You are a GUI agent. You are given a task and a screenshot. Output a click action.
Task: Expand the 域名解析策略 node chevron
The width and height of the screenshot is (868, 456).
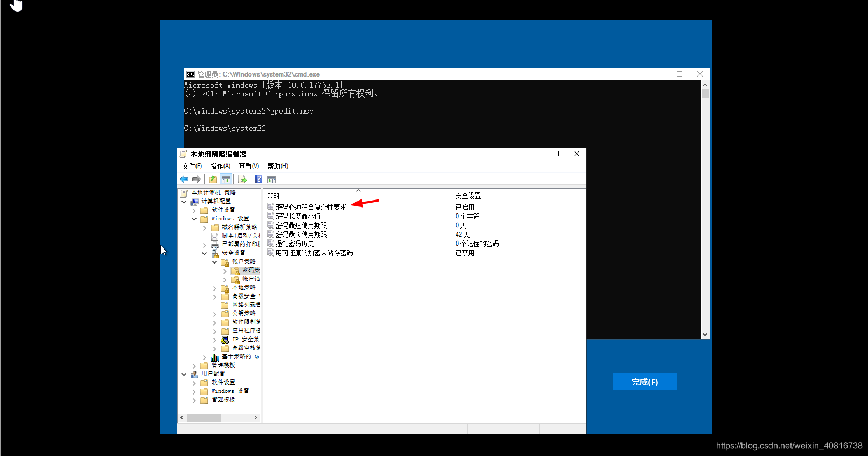pos(205,228)
